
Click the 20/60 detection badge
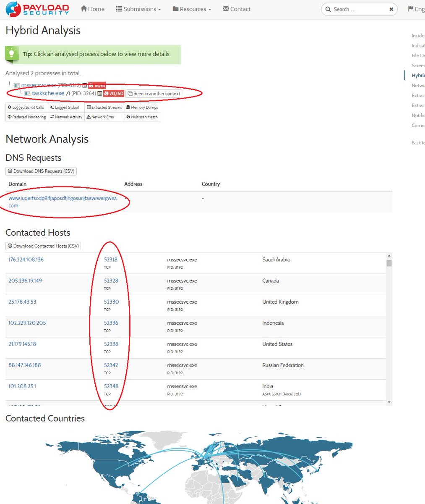tap(114, 94)
